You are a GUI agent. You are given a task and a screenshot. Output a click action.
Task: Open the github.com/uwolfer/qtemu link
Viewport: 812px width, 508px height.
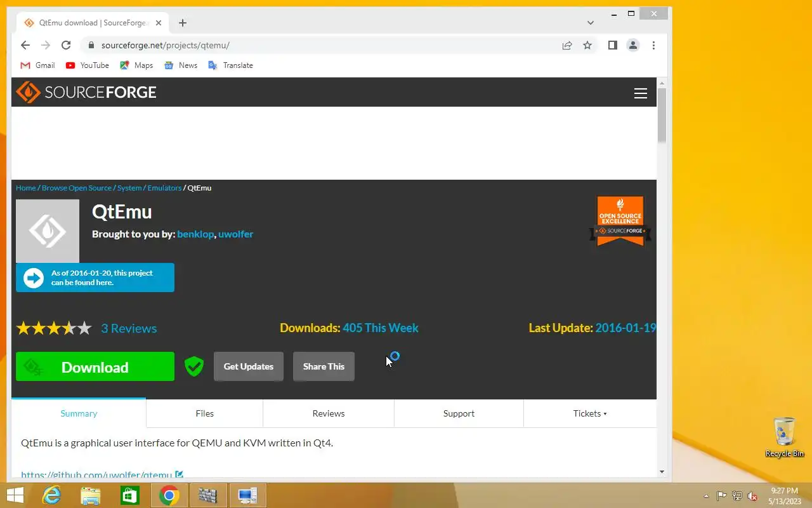click(x=96, y=474)
